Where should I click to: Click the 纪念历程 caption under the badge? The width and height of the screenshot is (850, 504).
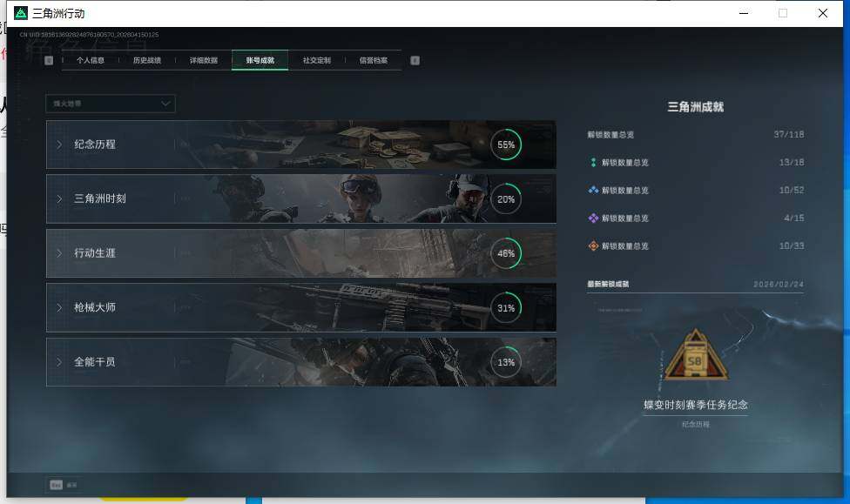click(696, 424)
